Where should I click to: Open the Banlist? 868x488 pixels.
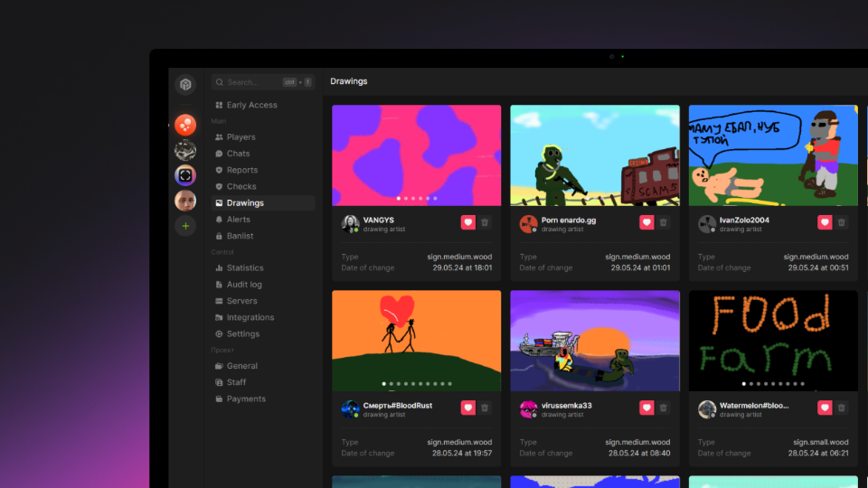263,236
